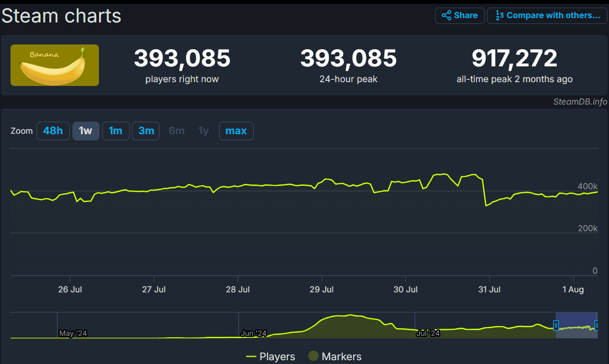Click the Share button
This screenshot has height=364, width=609.
[x=459, y=15]
